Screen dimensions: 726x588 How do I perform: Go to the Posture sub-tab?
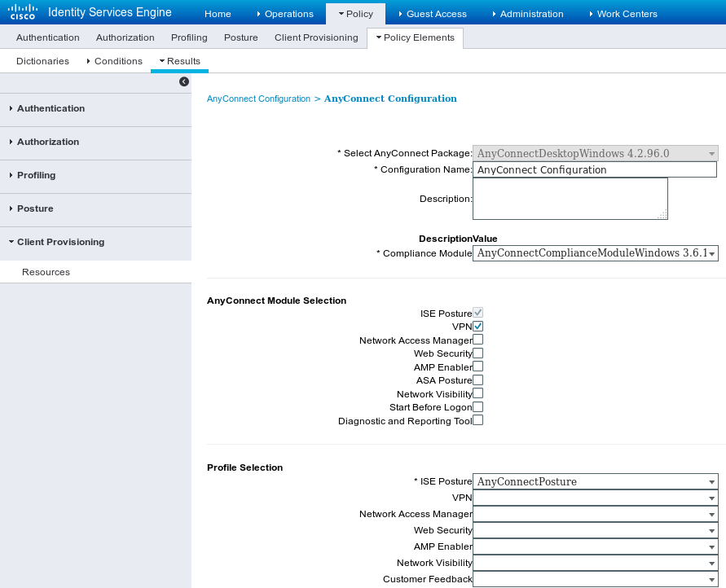[240, 37]
